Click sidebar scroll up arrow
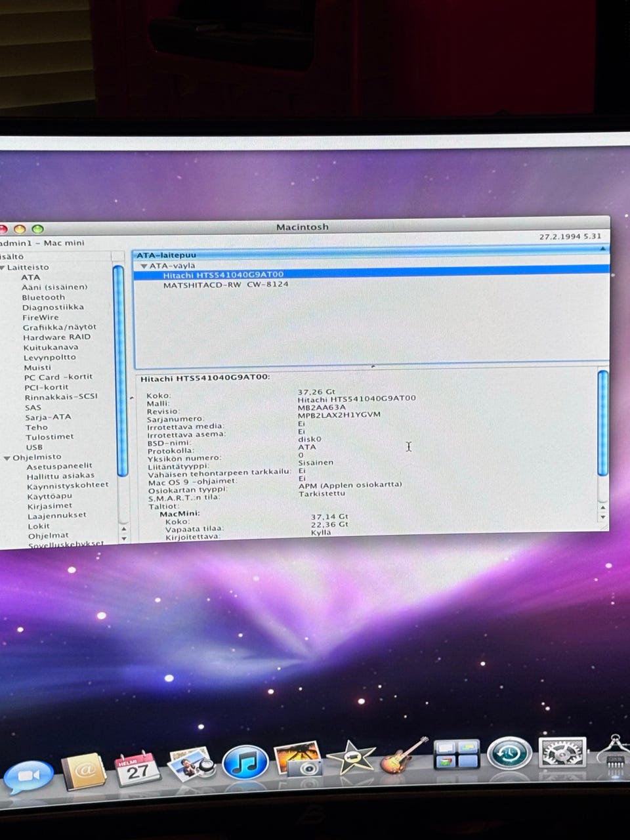 point(124,529)
